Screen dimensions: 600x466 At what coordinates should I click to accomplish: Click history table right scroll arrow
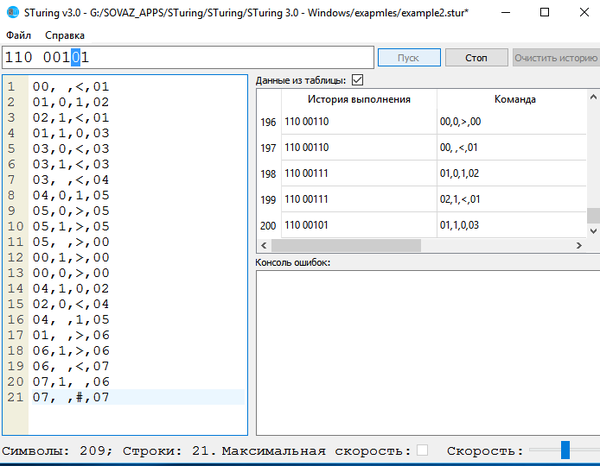coord(579,245)
